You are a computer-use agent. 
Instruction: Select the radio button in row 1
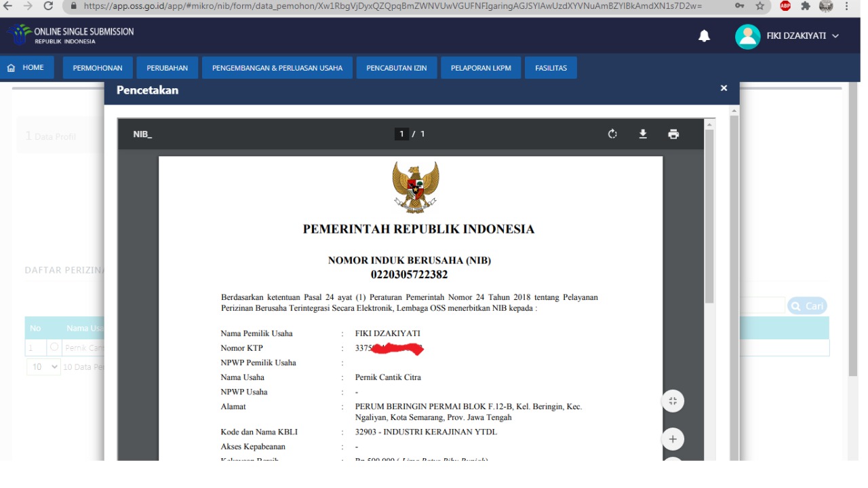pyautogui.click(x=54, y=348)
